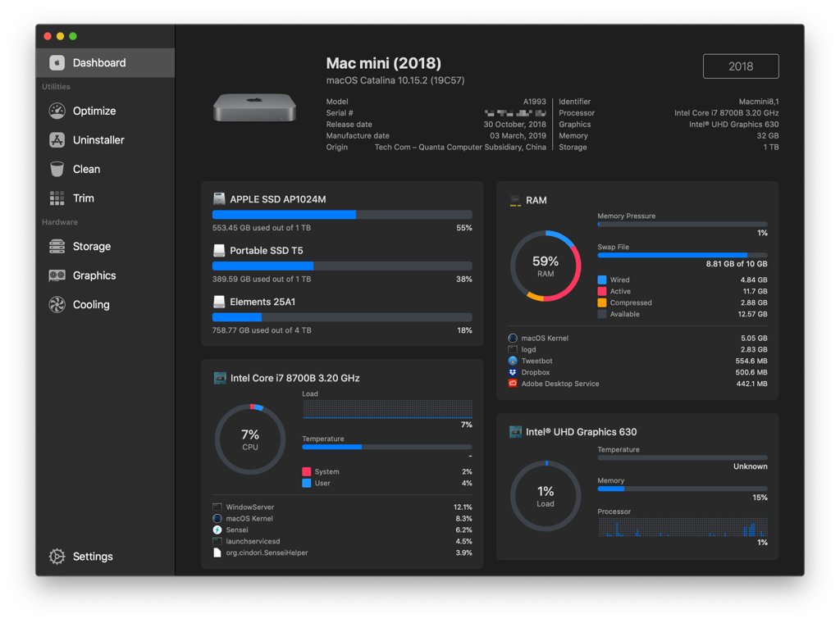Click the gray Available color swatch

[x=601, y=314]
